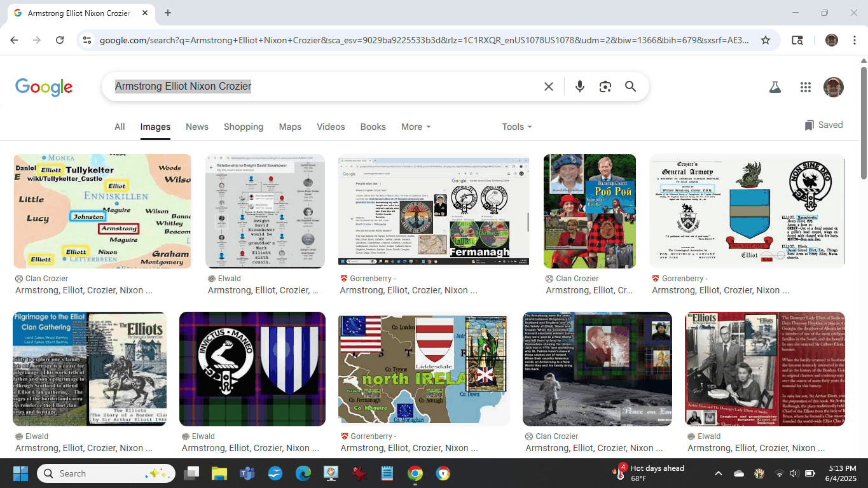Viewport: 868px width, 488px height.
Task: Reload the current page
Action: point(60,40)
